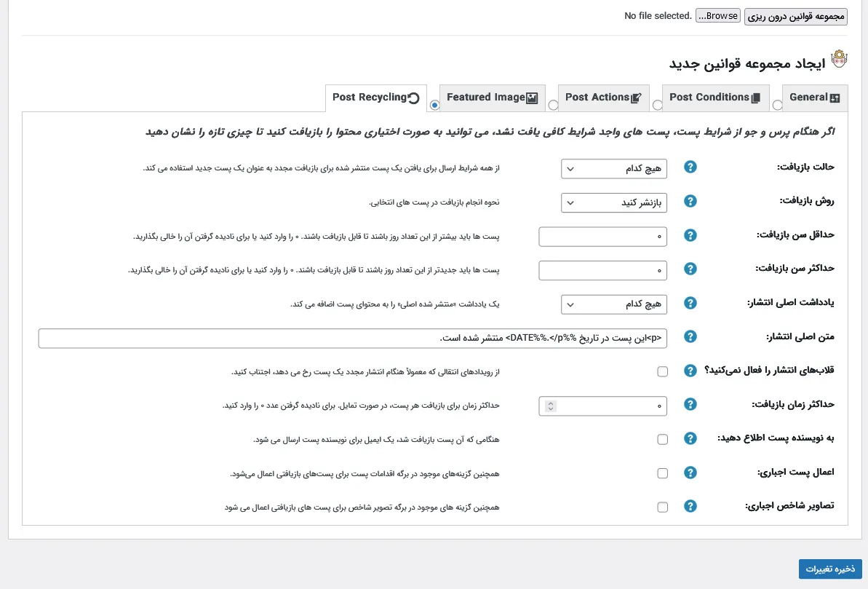Image resolution: width=868 pixels, height=589 pixels.
Task: Click help icon for به نویسنده پست اطلاع دهید
Action: 690,439
